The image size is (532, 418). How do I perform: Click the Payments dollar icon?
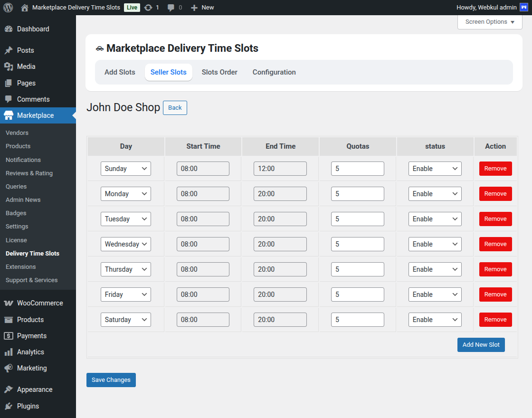9,336
